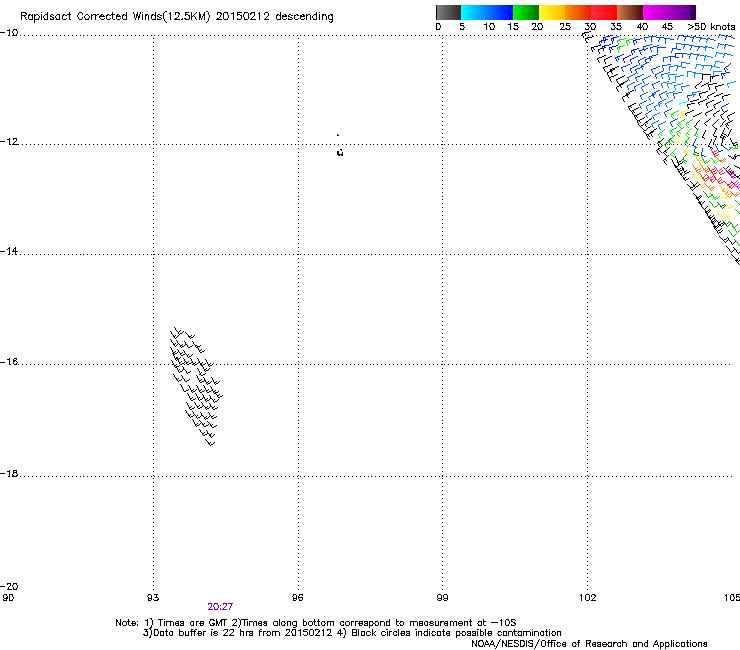Click note line 'Times are GMT' at bottom
Viewport: 740px width, 650px height.
[194, 623]
